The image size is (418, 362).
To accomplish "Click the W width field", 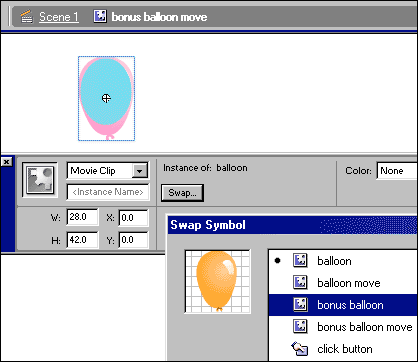I will click(x=82, y=217).
